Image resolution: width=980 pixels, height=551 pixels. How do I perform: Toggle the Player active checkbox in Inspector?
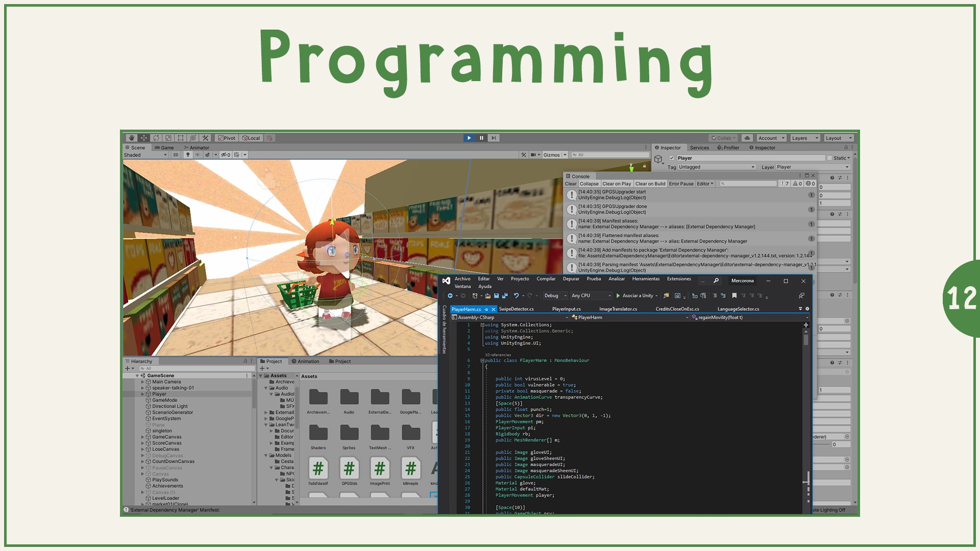672,158
